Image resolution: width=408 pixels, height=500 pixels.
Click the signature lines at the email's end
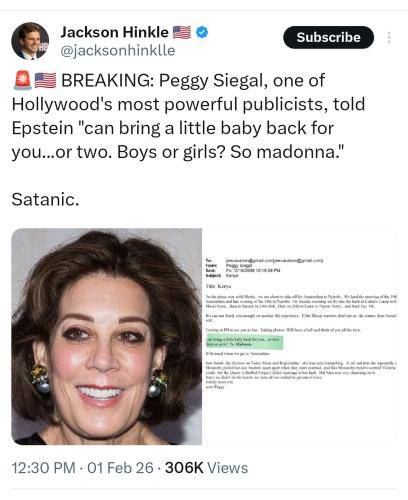tap(219, 384)
